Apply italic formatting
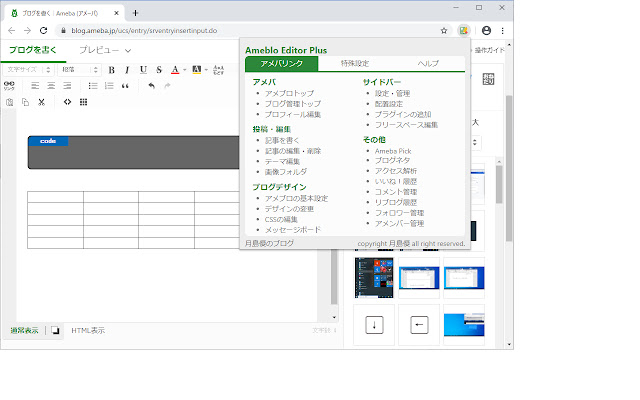This screenshot has width=640, height=400. click(x=127, y=70)
